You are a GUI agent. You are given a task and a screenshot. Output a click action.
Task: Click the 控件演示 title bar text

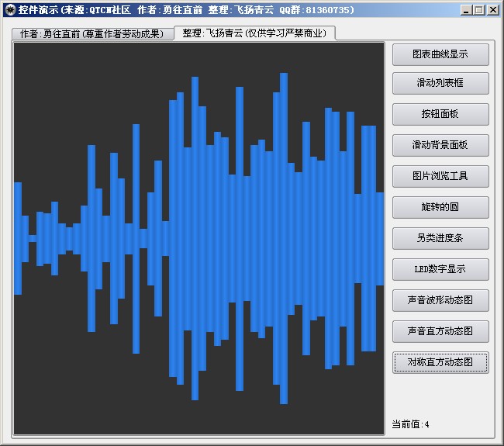pos(186,10)
